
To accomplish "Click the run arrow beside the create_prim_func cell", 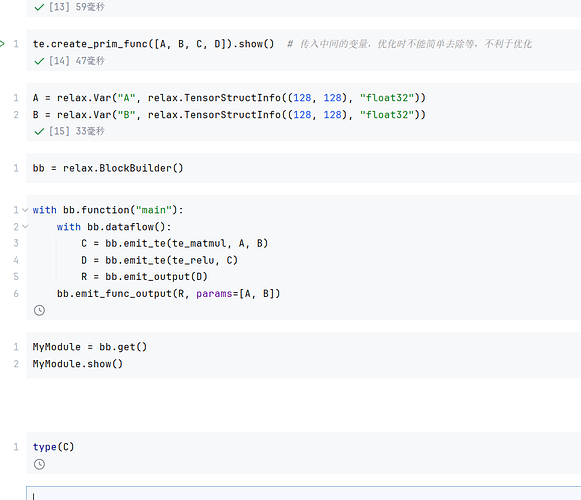I will coord(2,44).
